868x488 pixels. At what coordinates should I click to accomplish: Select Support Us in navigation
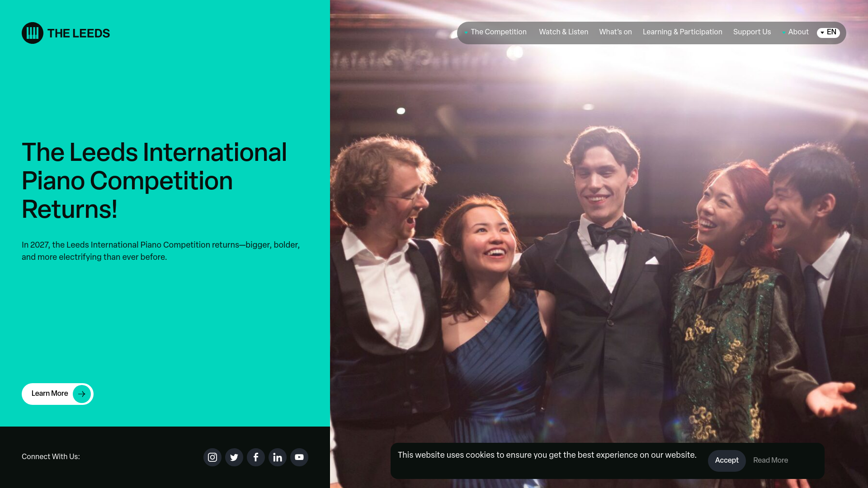pos(752,32)
